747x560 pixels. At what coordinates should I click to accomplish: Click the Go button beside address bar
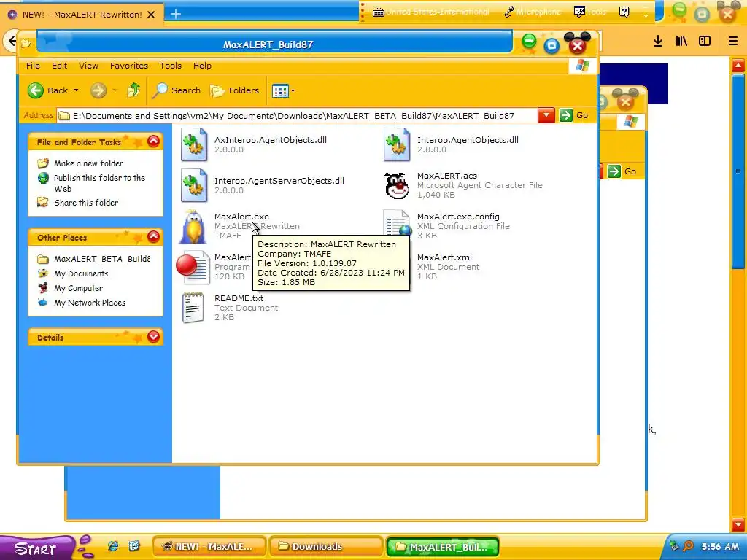[x=574, y=115]
